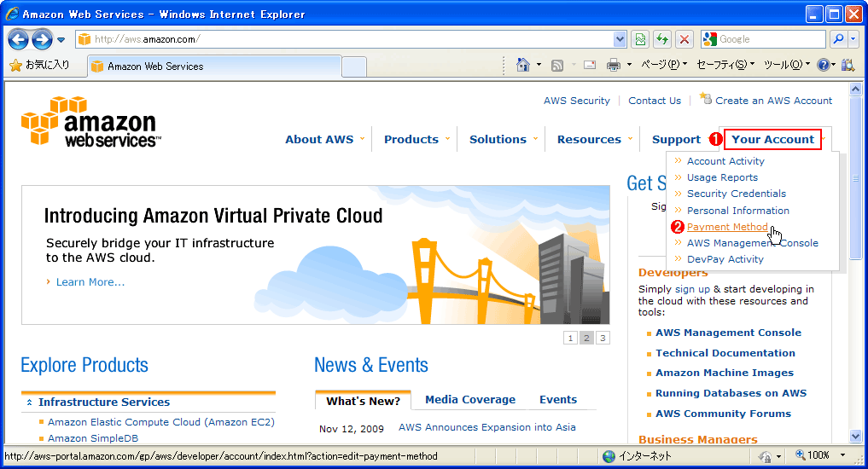Open the Help question mark icon
The width and height of the screenshot is (868, 469).
click(824, 66)
